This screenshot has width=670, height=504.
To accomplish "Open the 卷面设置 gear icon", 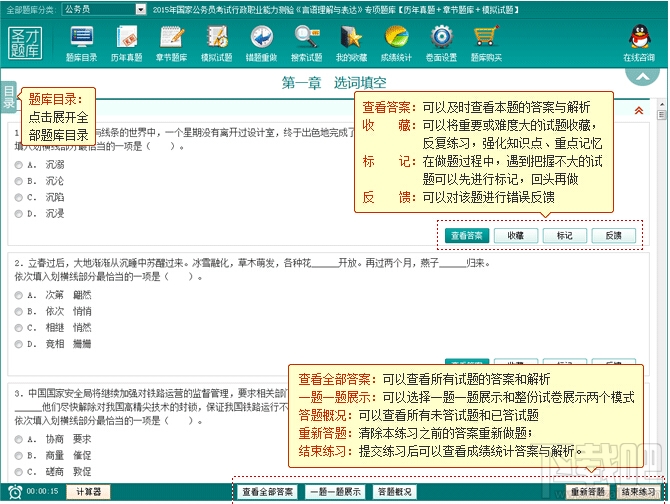I will (x=441, y=43).
